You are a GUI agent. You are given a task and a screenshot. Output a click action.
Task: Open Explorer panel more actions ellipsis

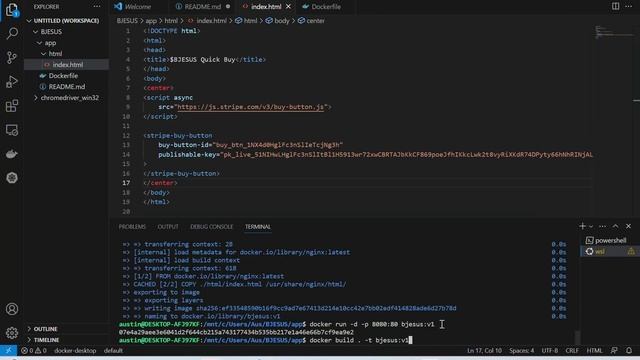tap(97, 7)
